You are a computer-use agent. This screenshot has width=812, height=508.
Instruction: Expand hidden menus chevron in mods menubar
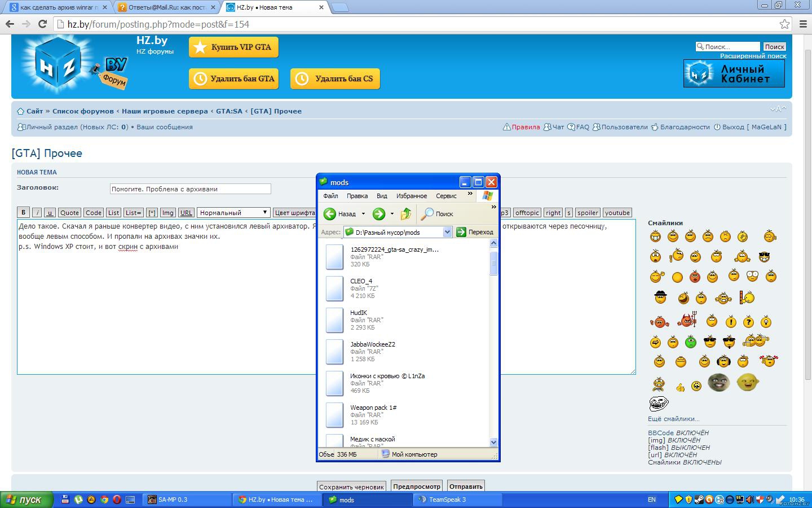[x=470, y=194]
